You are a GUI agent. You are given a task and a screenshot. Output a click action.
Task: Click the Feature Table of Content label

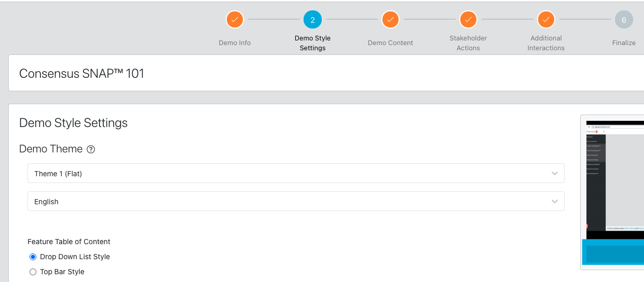point(69,242)
